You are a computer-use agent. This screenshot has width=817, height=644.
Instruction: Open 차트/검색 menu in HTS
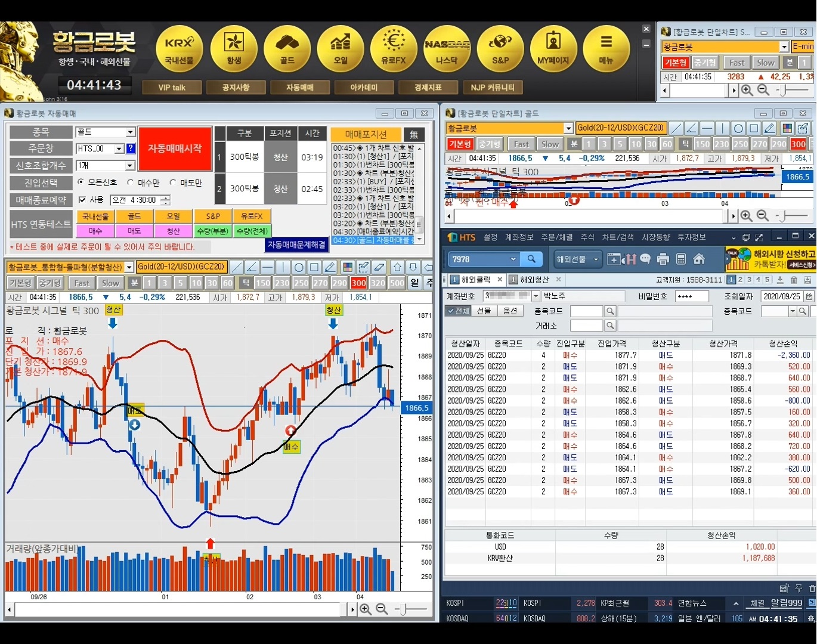pos(618,237)
